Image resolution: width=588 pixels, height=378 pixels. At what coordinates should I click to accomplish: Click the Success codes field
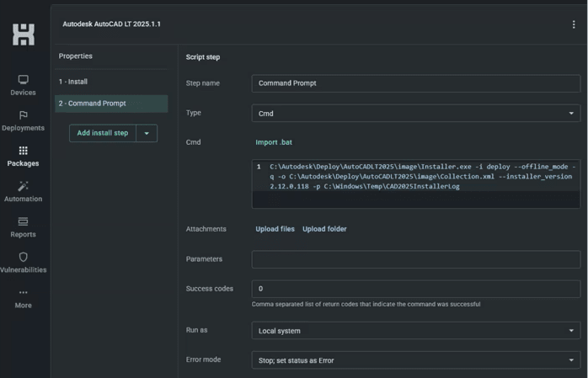point(416,289)
